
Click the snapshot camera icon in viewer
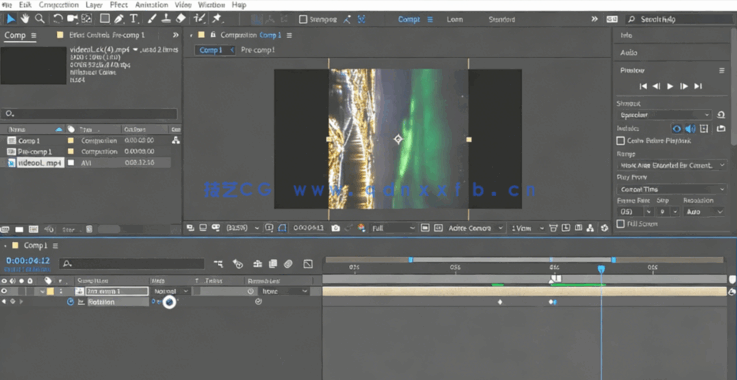pos(335,228)
